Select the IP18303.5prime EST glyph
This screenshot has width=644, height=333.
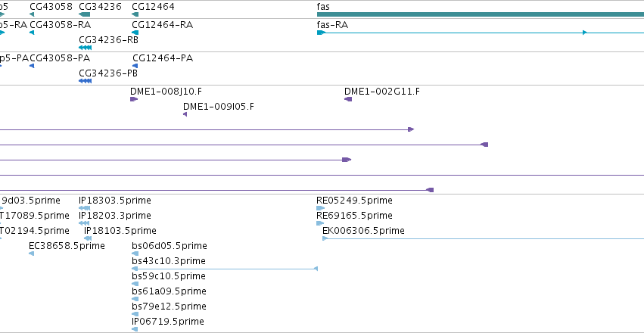84,208
